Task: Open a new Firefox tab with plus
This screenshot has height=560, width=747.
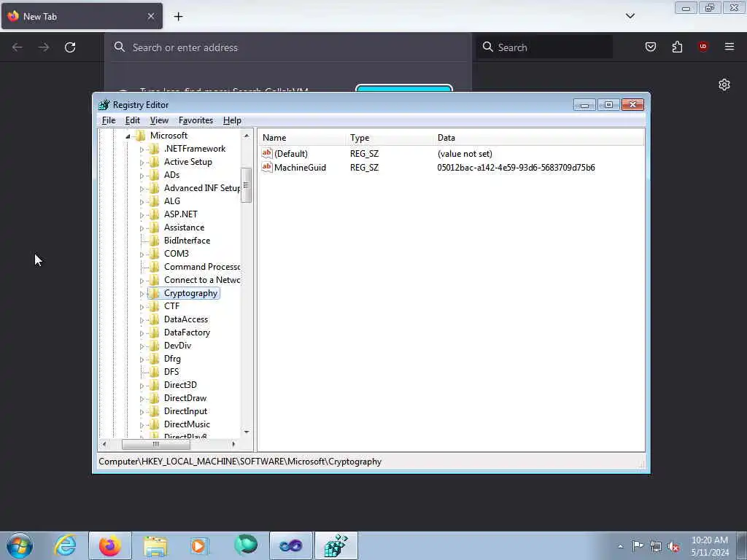Action: coord(178,17)
